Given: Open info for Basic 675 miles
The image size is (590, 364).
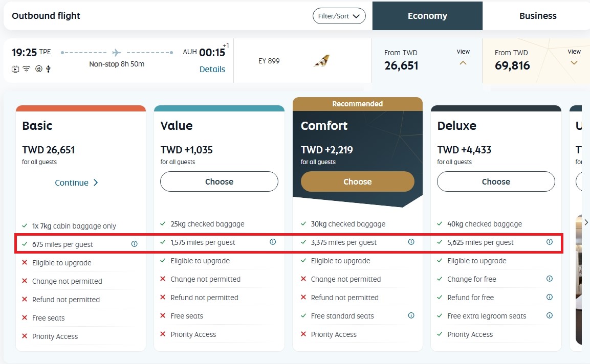Looking at the screenshot, I should pyautogui.click(x=135, y=244).
